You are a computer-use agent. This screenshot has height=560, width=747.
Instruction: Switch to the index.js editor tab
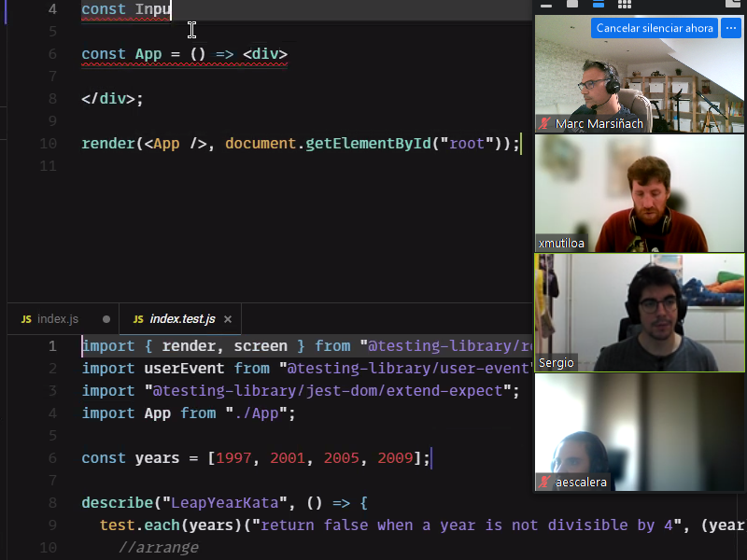click(63, 319)
